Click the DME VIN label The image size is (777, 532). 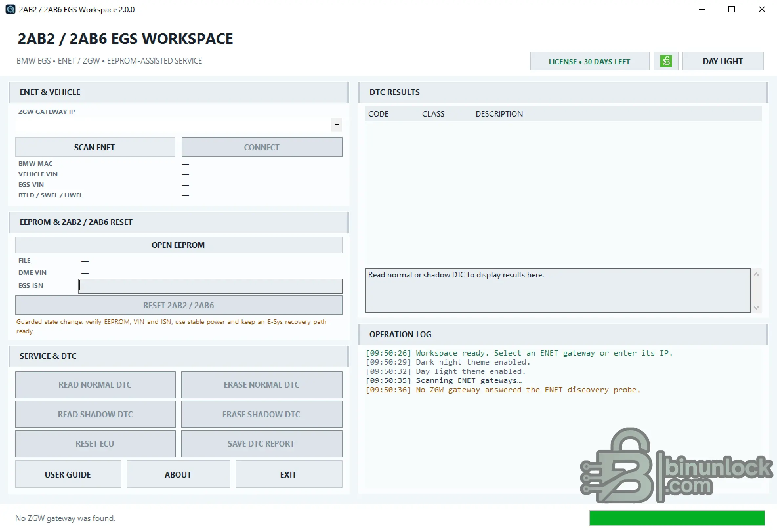tap(32, 273)
